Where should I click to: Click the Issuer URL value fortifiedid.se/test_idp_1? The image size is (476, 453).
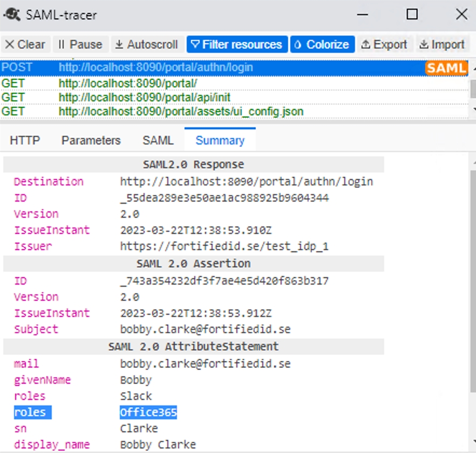point(224,246)
